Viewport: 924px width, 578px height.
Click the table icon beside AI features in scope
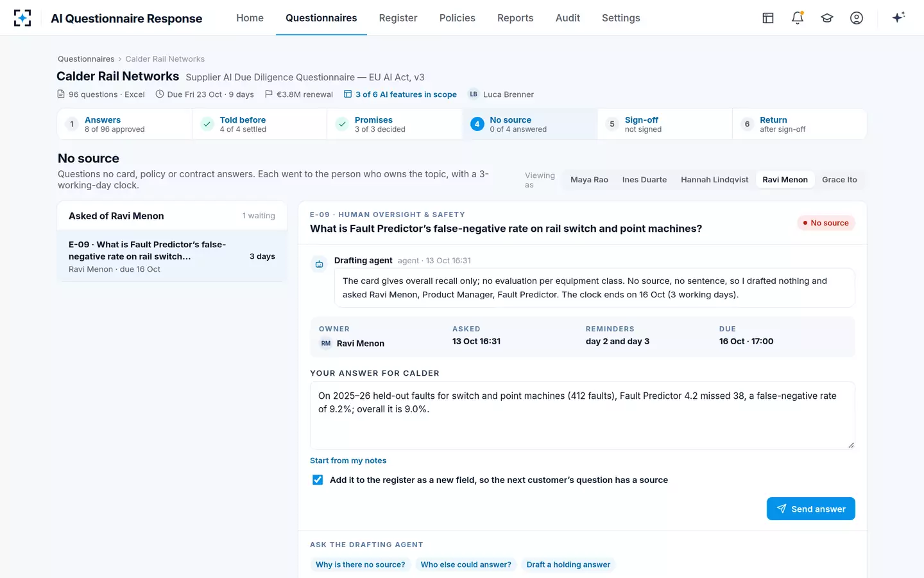coord(348,94)
